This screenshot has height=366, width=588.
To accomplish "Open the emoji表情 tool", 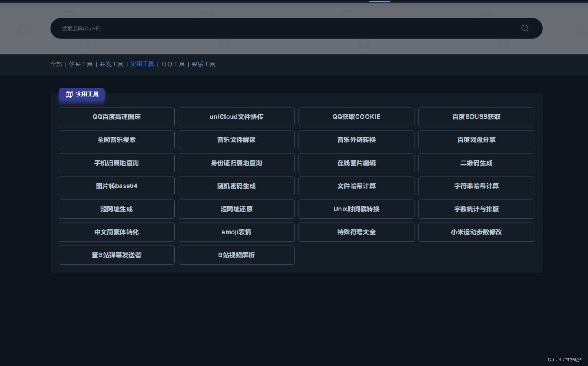I will [x=236, y=232].
